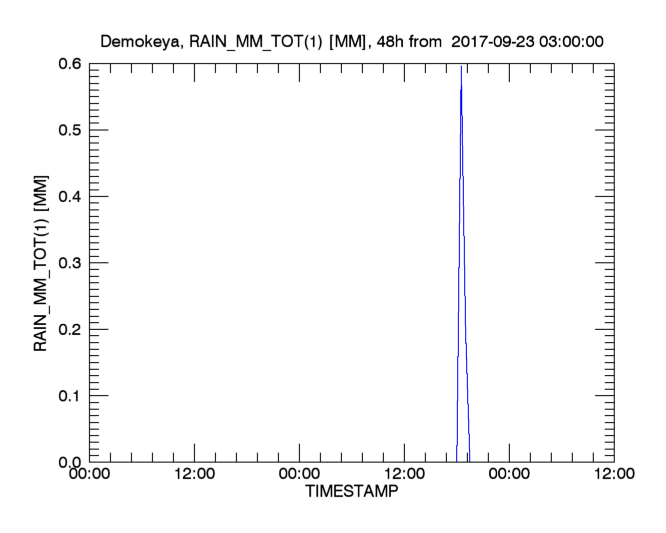Image resolution: width=666 pixels, height=533 pixels.
Task: Click the top of the blue rainfall spike
Action: (461, 68)
